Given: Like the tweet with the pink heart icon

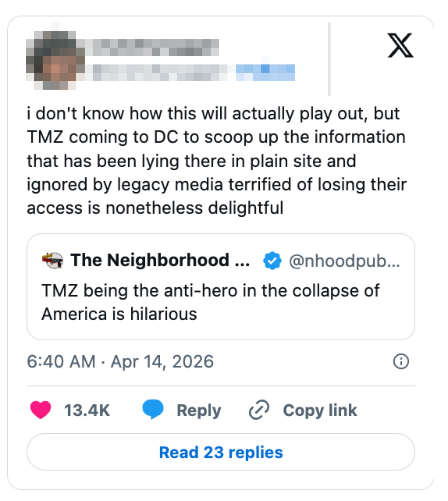Looking at the screenshot, I should 41,410.
